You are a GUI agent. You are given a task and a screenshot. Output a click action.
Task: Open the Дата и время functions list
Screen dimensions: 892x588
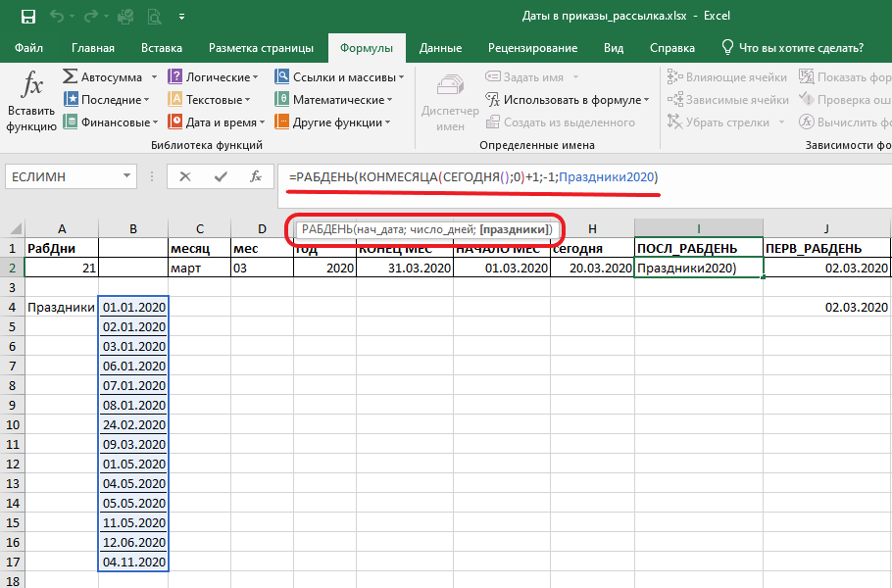[x=217, y=122]
